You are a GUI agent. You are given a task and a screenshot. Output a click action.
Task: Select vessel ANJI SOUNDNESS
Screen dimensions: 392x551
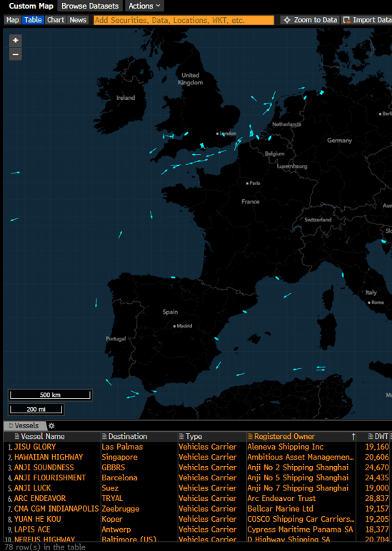coord(44,467)
